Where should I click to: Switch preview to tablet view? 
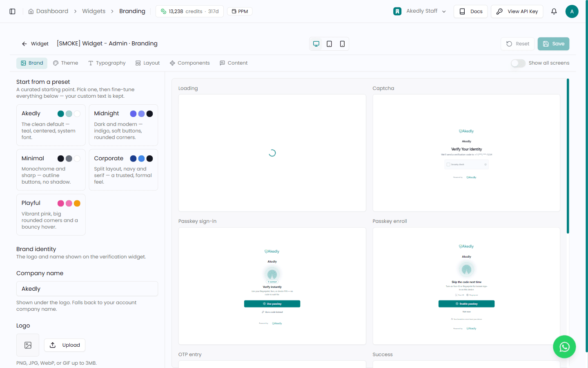coord(329,44)
